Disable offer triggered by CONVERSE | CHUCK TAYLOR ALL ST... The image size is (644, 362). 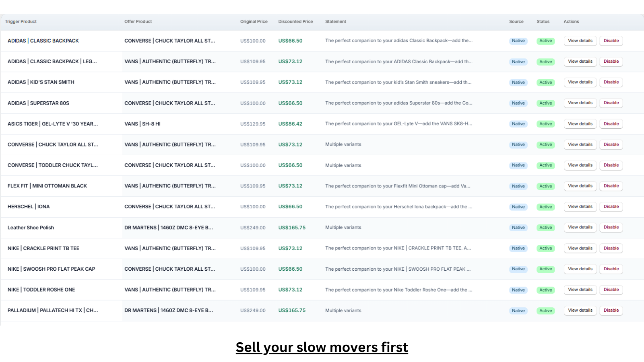coord(611,144)
